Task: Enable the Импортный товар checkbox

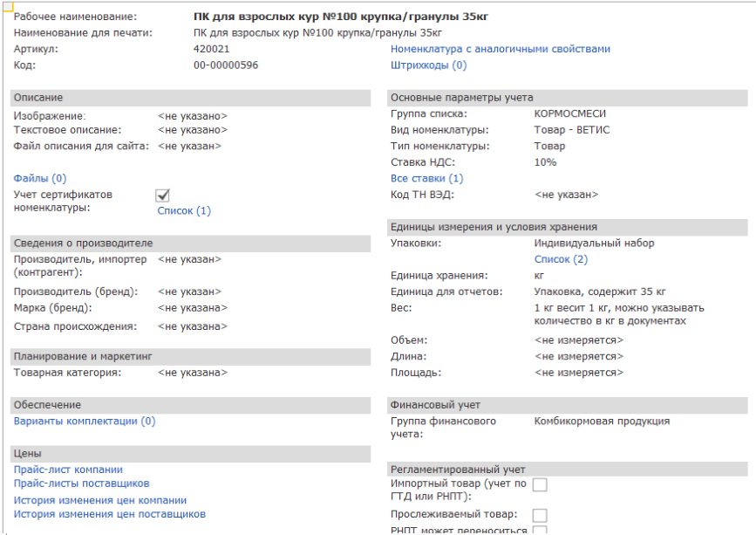Action: [540, 484]
